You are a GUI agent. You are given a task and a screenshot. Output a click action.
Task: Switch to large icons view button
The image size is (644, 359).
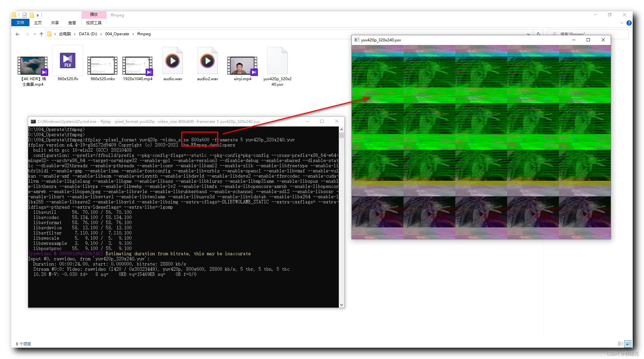click(x=628, y=344)
